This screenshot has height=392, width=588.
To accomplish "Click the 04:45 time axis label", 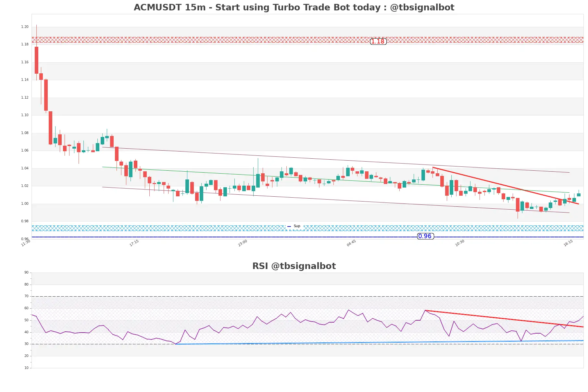I will click(351, 243).
